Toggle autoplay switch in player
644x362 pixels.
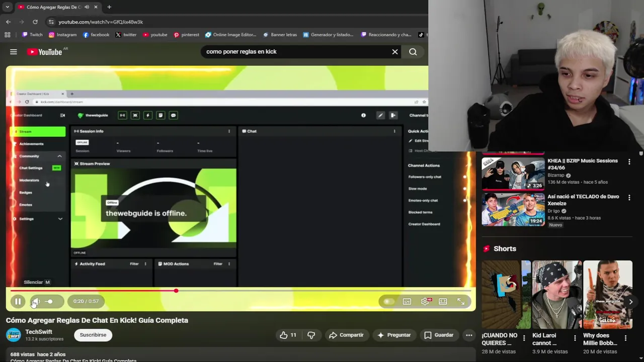click(x=388, y=301)
